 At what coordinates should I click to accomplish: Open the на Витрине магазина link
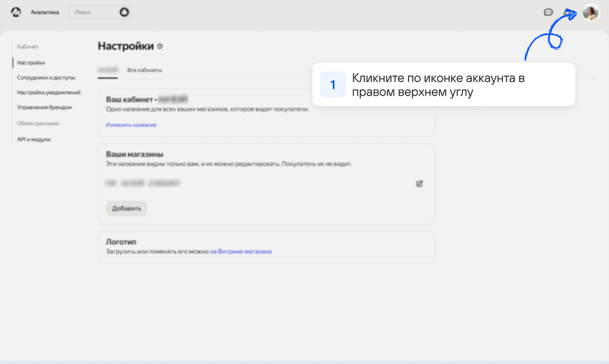241,251
